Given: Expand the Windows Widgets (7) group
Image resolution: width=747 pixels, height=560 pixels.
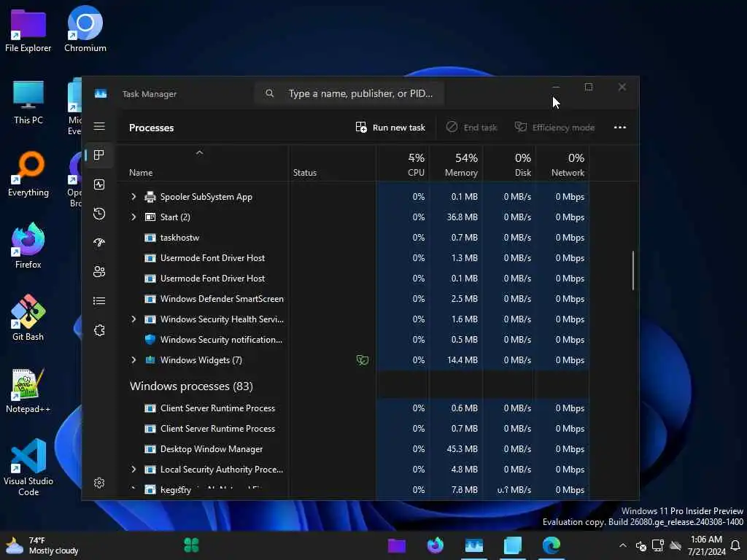Looking at the screenshot, I should (133, 360).
